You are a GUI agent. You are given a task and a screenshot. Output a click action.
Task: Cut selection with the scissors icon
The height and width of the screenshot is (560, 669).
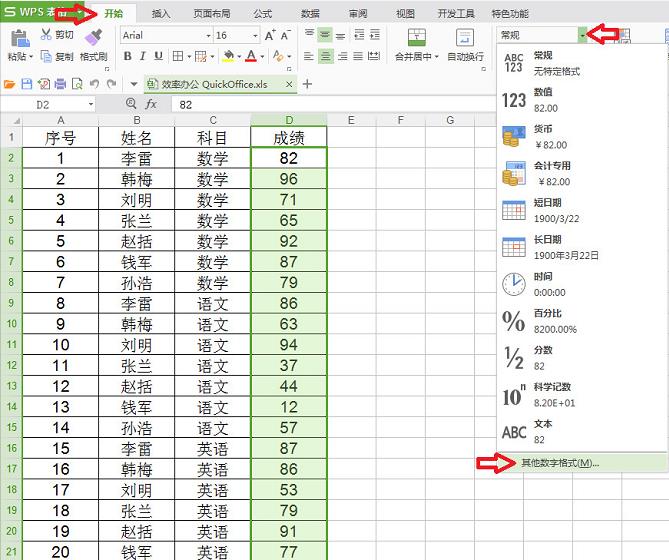click(46, 35)
